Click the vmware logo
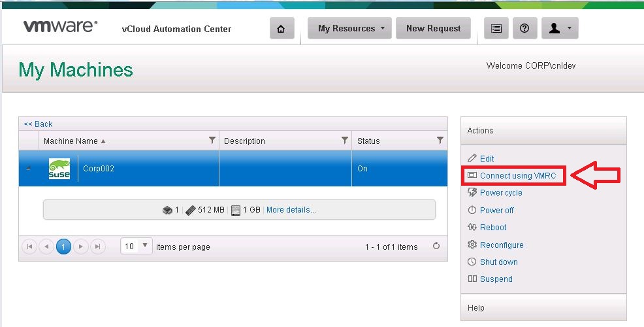Viewport: 644px width, 327px height. (60, 26)
